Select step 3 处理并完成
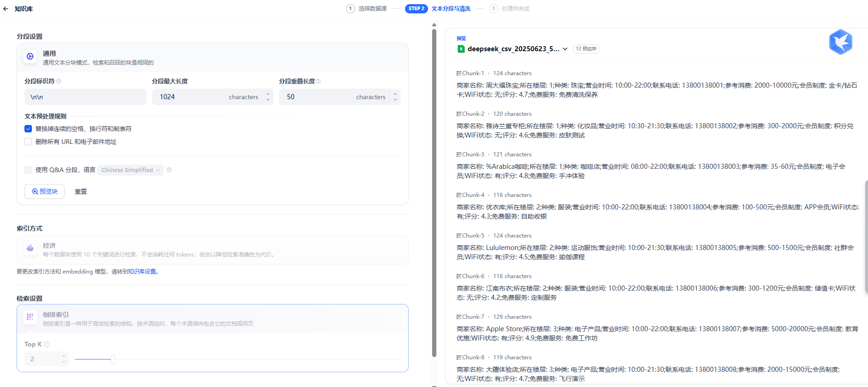Screen dimensions: 868x387 coord(510,9)
